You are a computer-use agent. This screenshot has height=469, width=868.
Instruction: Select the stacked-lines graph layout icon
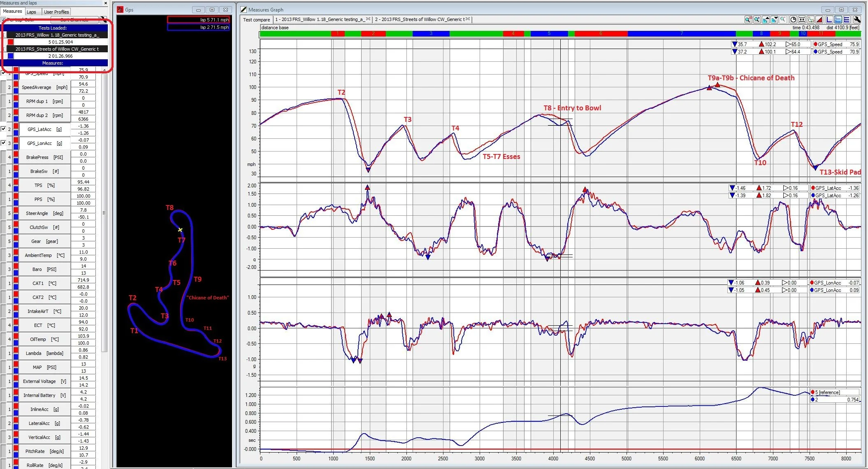pos(847,19)
